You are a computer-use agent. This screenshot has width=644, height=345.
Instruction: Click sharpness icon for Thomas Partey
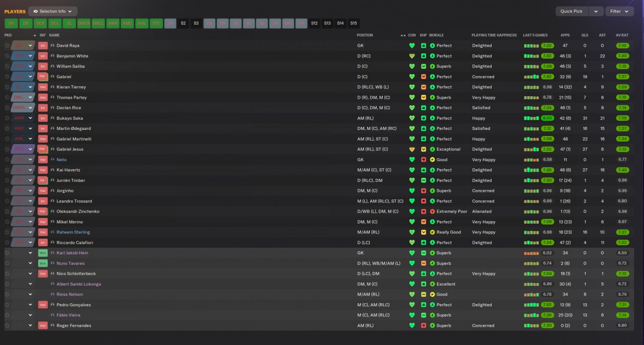(x=424, y=98)
